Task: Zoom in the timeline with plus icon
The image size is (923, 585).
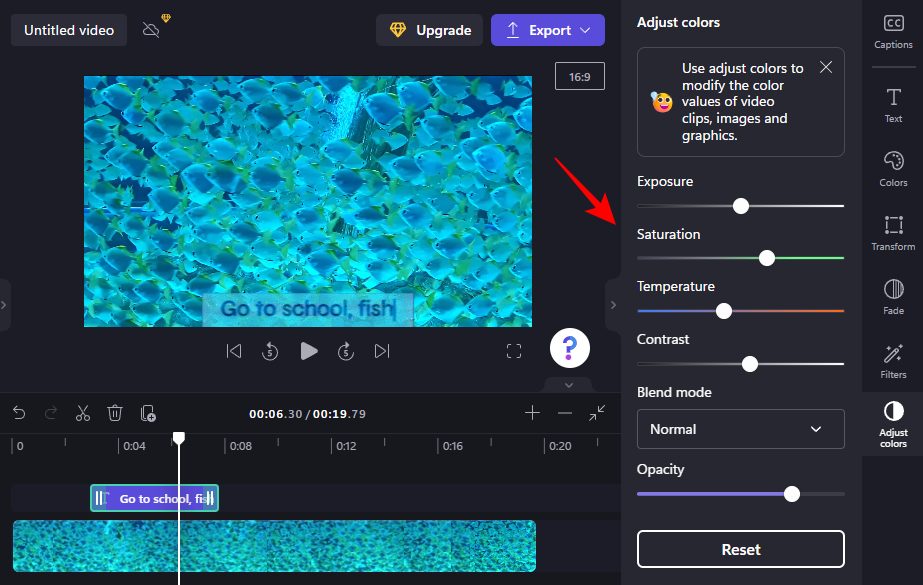Action: pos(533,413)
